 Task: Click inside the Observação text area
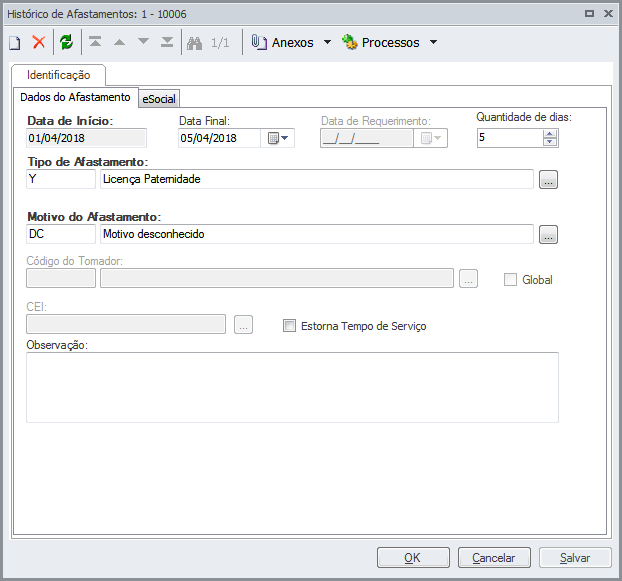tap(292, 387)
